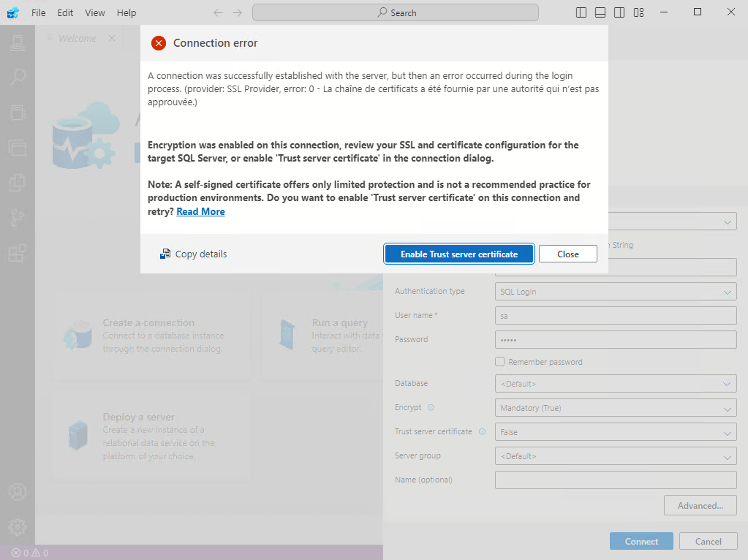This screenshot has width=748, height=560.
Task: Click the Accounts icon in sidebar
Action: (17, 492)
